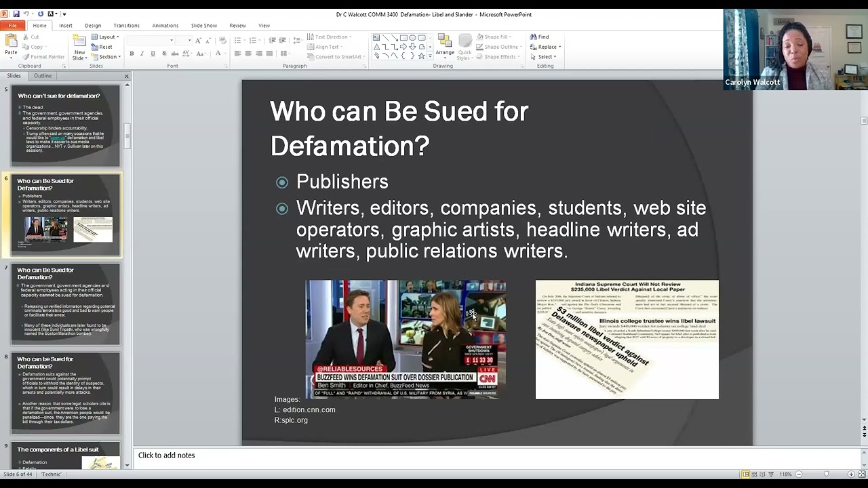Open the Layout dropdown
This screenshot has width=868, height=488.
(x=105, y=37)
